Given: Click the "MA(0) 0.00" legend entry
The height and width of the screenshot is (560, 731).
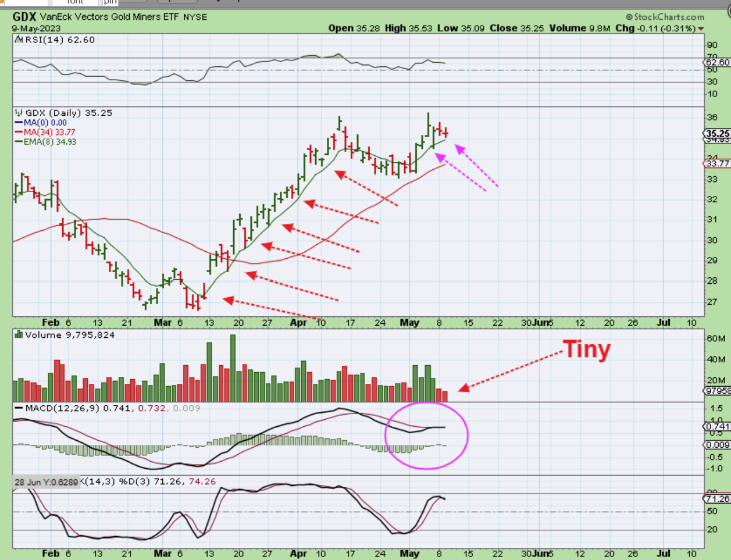Looking at the screenshot, I should [45, 123].
